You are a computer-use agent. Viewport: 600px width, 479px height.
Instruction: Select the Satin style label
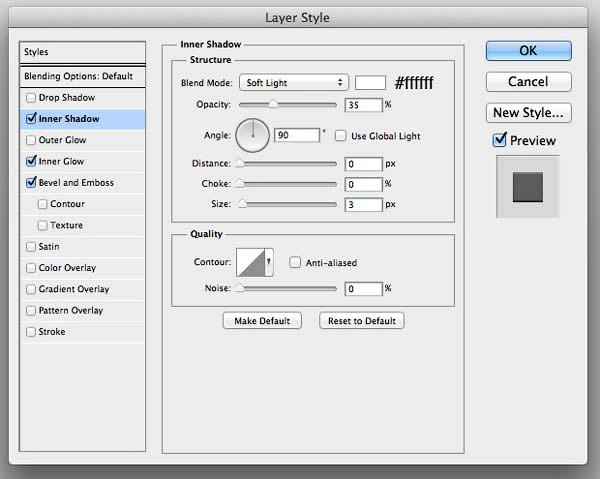click(x=49, y=246)
